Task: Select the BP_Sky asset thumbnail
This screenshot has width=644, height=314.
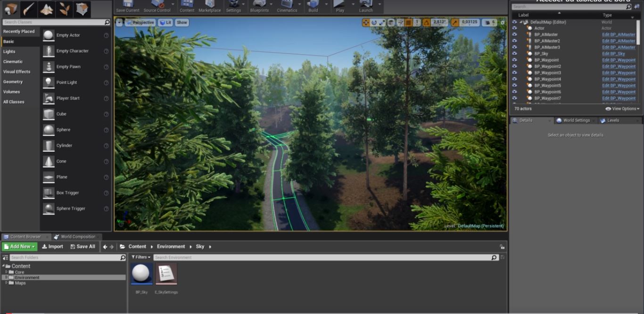Action: coord(141,274)
